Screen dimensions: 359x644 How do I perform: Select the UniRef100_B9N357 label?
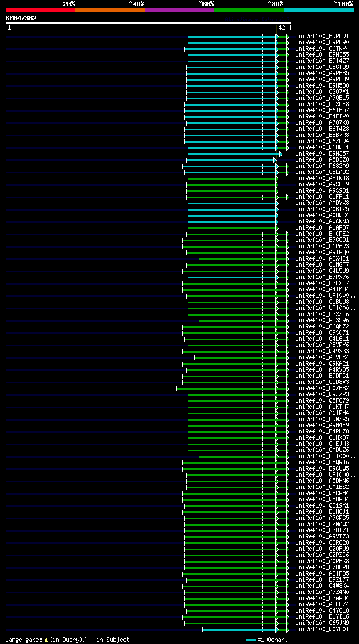pyautogui.click(x=322, y=154)
